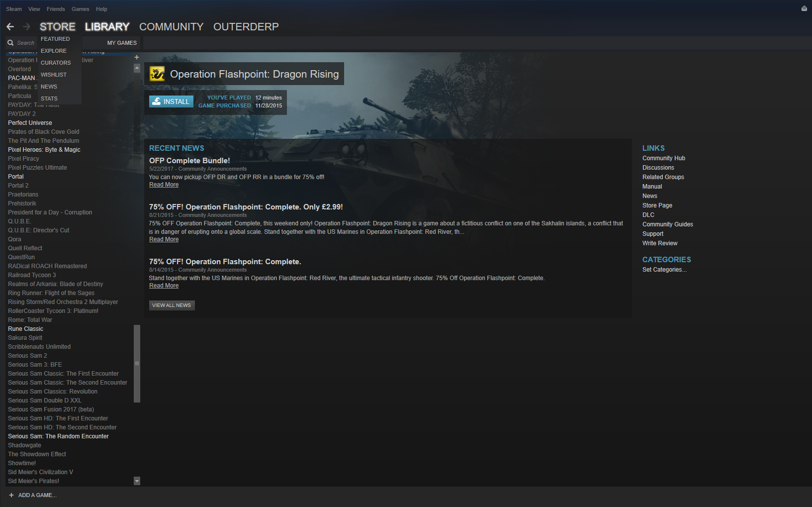Viewport: 812px width, 507px height.
Task: Click the games list scroll down arrow
Action: [137, 481]
